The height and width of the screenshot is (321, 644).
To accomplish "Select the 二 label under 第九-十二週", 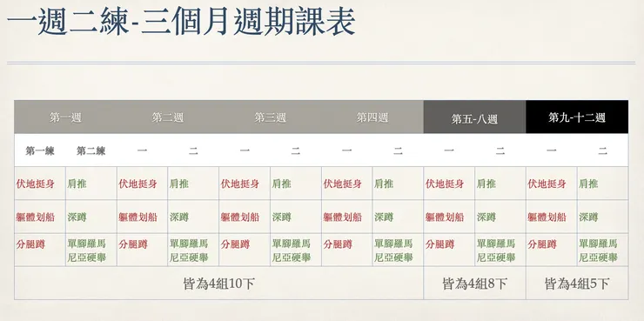I will (602, 151).
